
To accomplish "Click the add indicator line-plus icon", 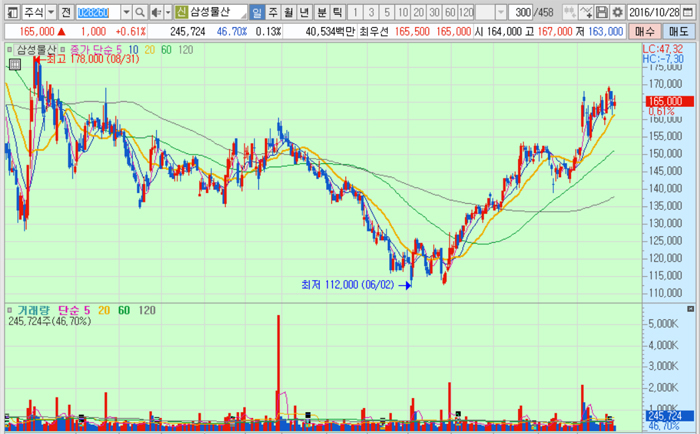I will point(586,12).
